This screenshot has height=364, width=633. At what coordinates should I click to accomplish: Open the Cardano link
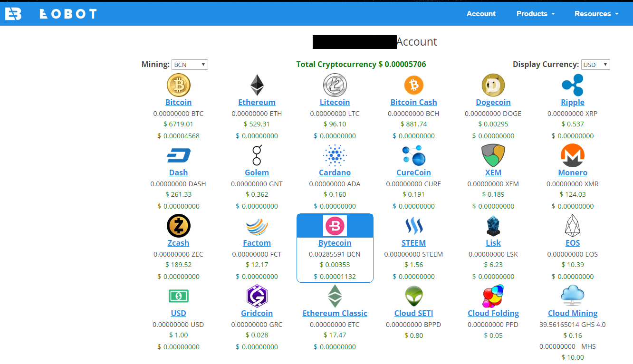(335, 172)
